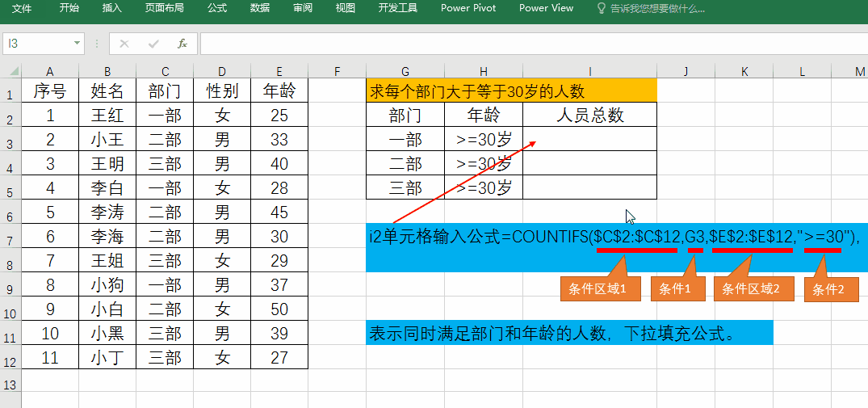Image resolution: width=868 pixels, height=408 pixels.
Task: Click the 条件1 callout shape
Action: coord(678,288)
